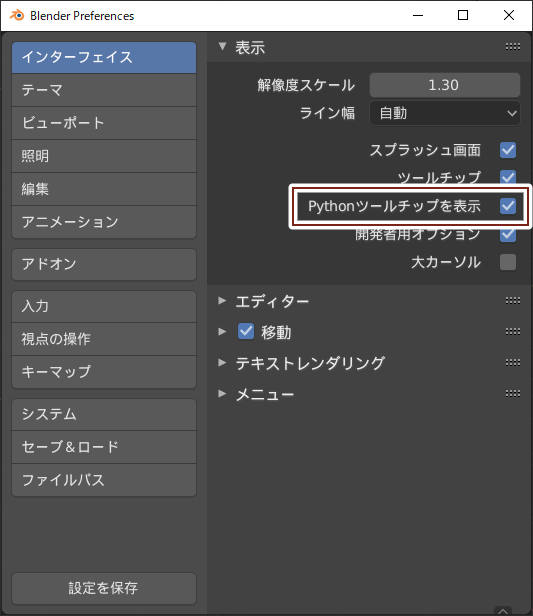
Task: Switch to the テーマ tab
Action: [x=104, y=90]
